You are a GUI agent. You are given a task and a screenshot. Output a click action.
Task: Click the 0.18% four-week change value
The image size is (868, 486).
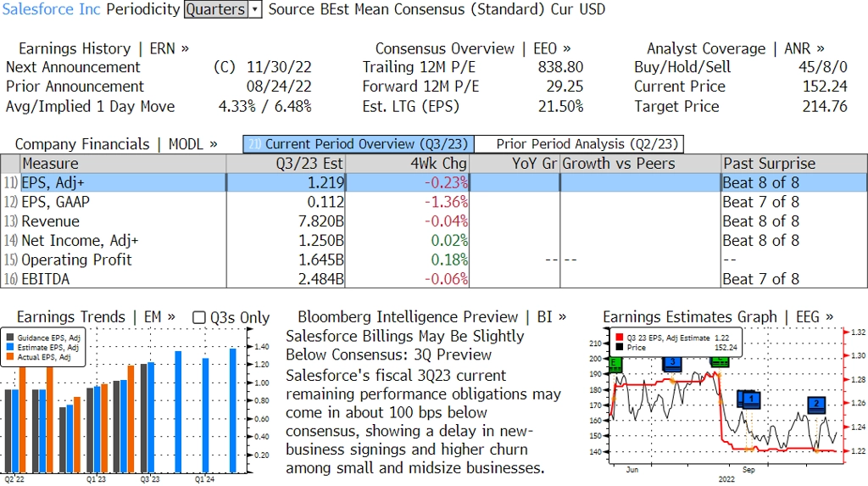point(449,260)
